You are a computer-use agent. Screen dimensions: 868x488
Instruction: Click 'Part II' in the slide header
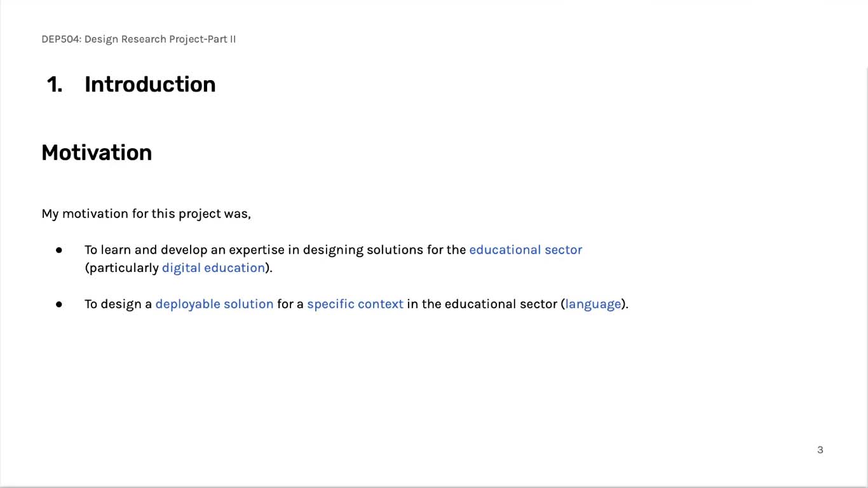tap(222, 39)
